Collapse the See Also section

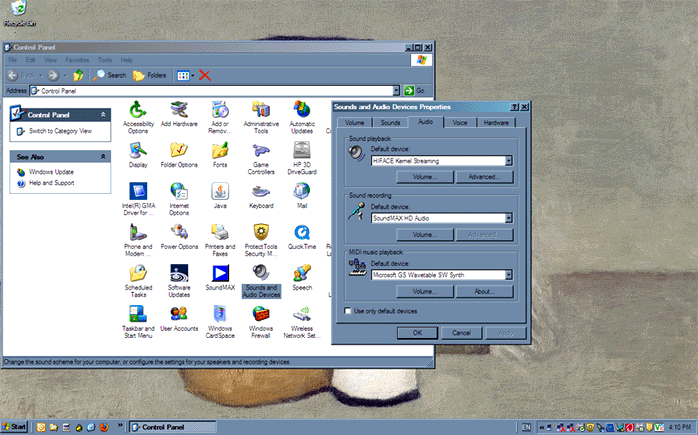click(x=103, y=157)
